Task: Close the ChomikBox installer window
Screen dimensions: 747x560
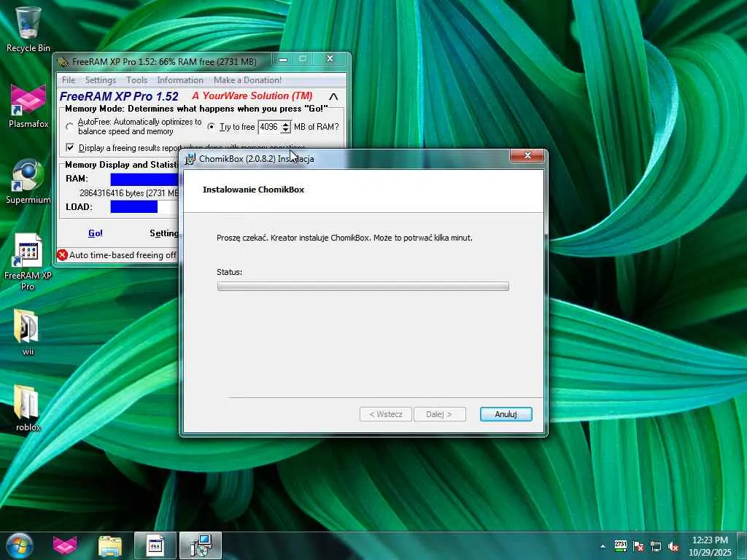Action: pos(527,155)
